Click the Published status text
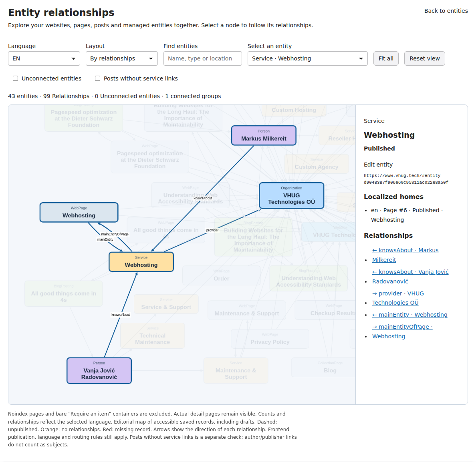Image resolution: width=476 pixels, height=462 pixels. (379, 149)
